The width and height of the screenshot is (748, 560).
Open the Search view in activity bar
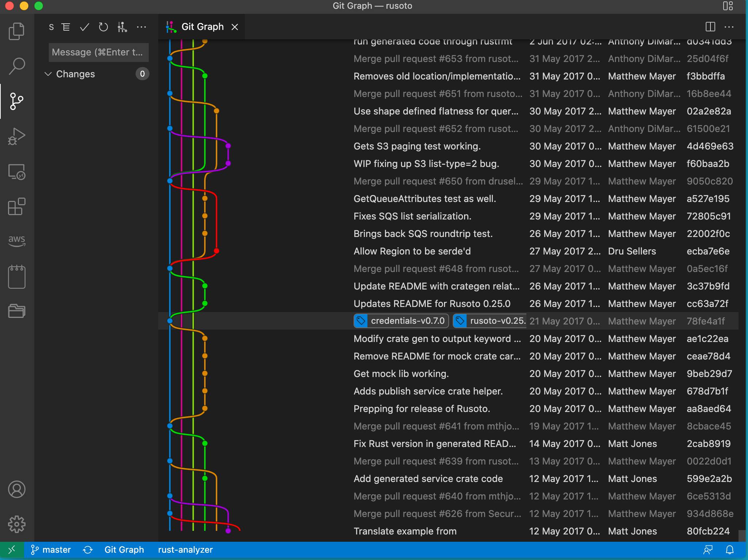(17, 66)
